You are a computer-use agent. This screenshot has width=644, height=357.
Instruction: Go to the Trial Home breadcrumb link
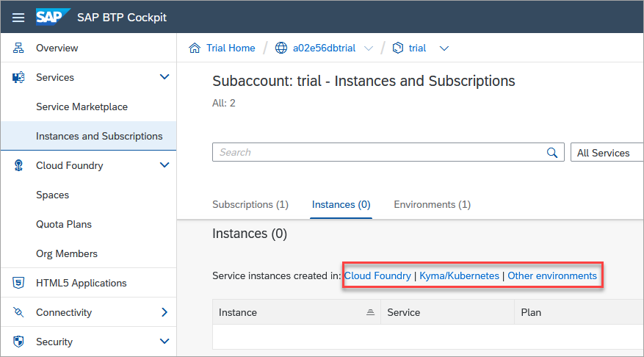tap(231, 48)
